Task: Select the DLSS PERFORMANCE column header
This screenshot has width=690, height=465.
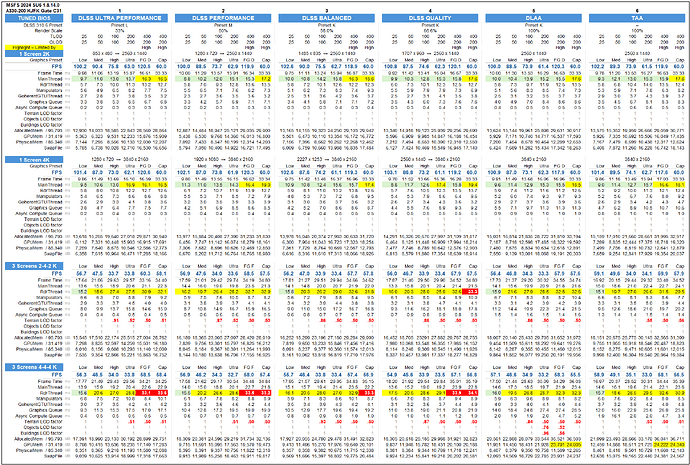Action: (x=223, y=18)
